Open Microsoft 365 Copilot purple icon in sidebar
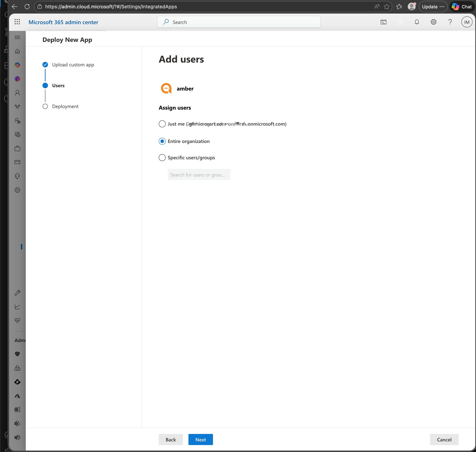This screenshot has width=476, height=452. [x=17, y=79]
